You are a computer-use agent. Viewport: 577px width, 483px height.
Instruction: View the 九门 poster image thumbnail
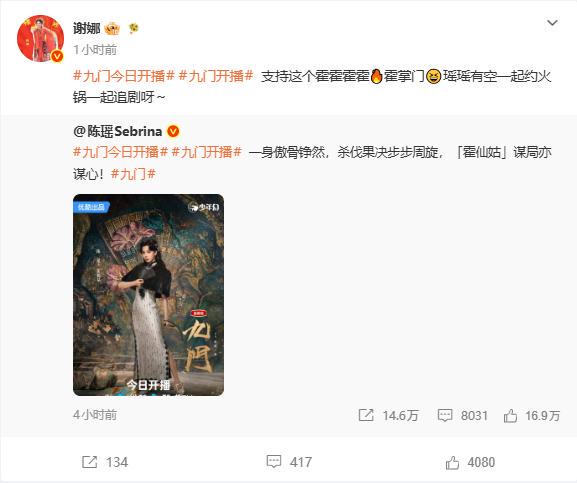(148, 295)
